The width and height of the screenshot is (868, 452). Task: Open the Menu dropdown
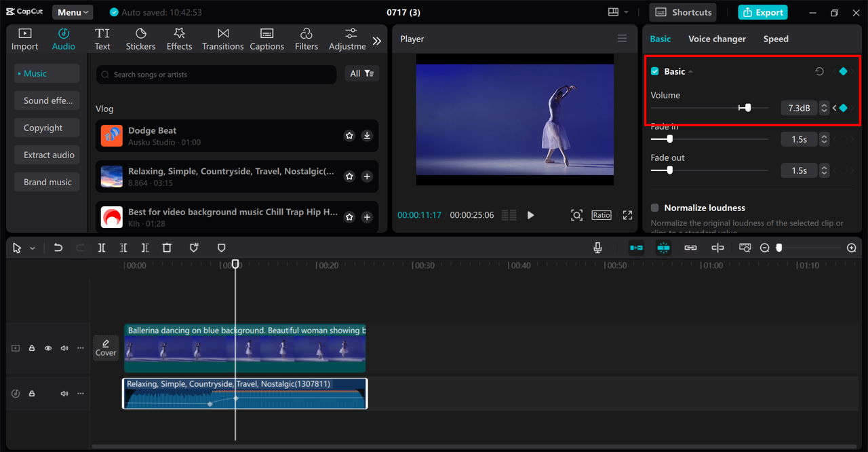[73, 12]
